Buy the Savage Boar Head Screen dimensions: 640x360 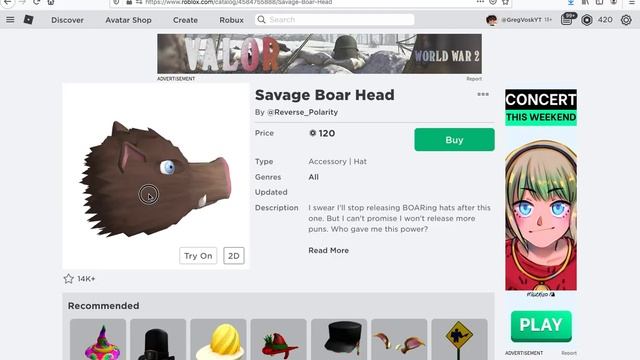(454, 140)
